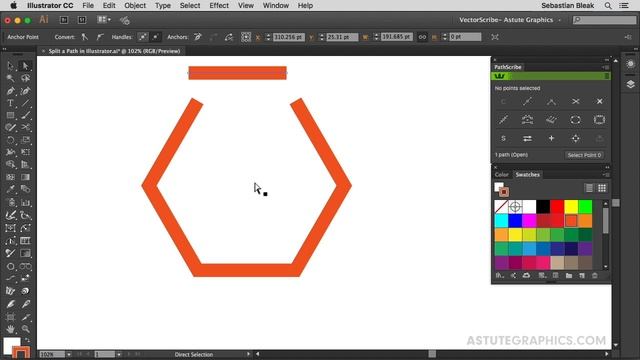
Task: Convert anchor point to smooth
Action: [x=100, y=37]
